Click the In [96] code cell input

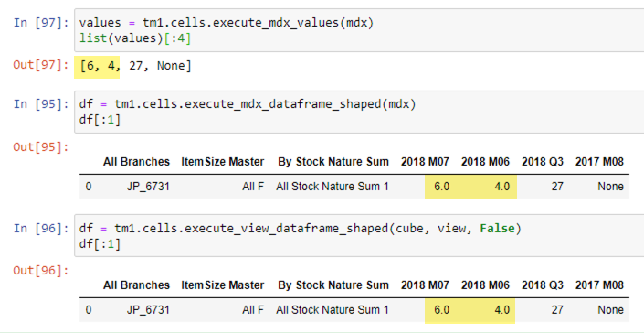[x=359, y=235]
